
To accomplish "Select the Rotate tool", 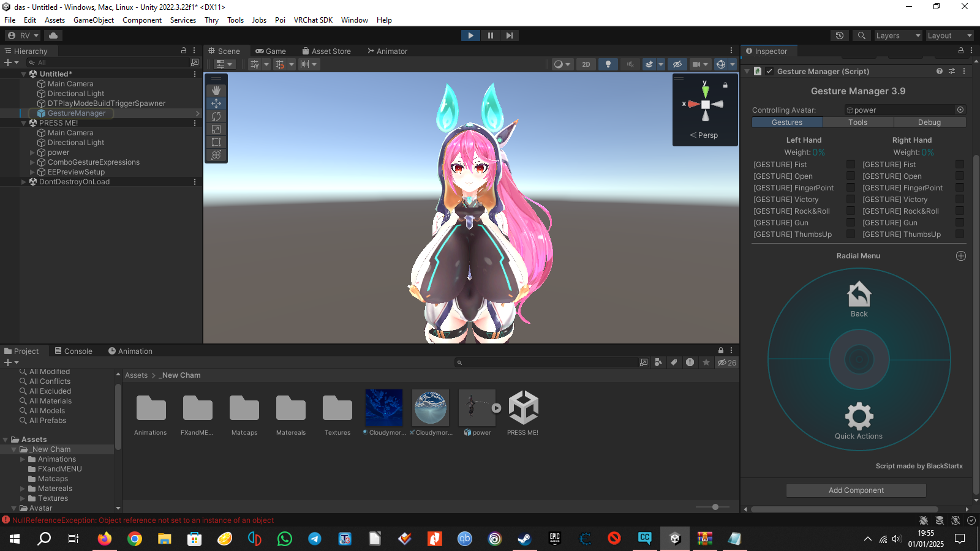I will [x=216, y=116].
